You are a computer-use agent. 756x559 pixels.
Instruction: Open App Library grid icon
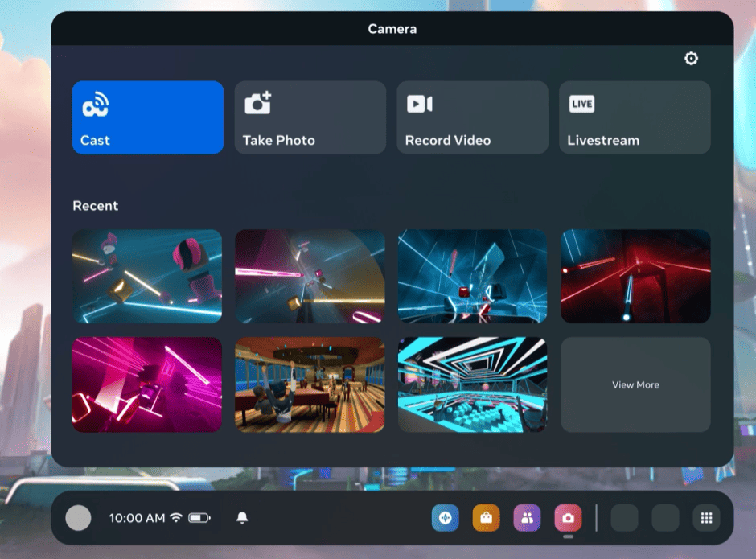pos(706,518)
